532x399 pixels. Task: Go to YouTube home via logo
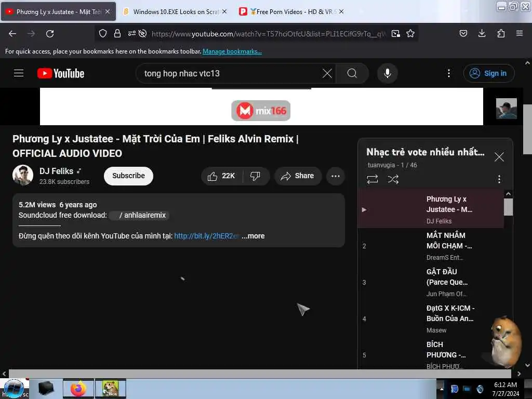point(61,73)
